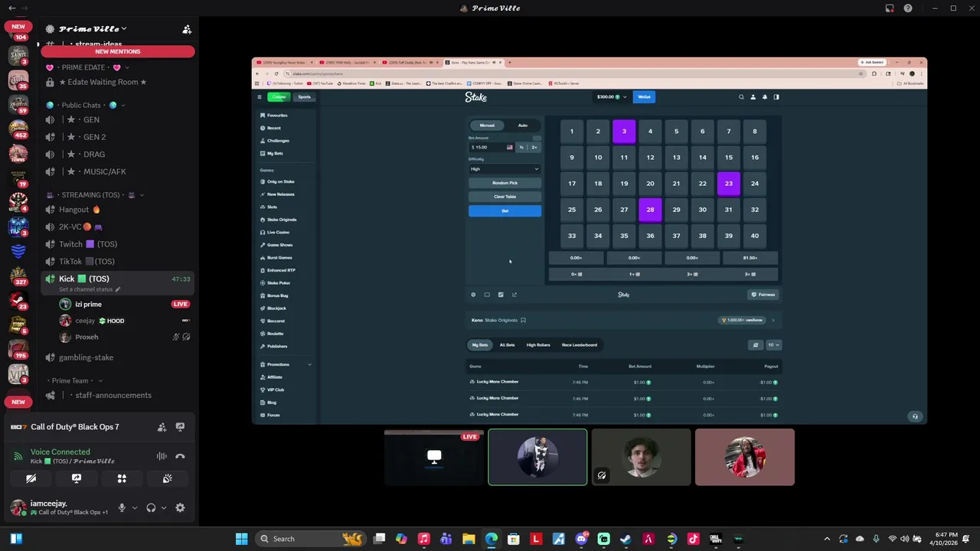Deselect the purple Keno tile 28
This screenshot has height=551, width=980.
click(x=650, y=210)
